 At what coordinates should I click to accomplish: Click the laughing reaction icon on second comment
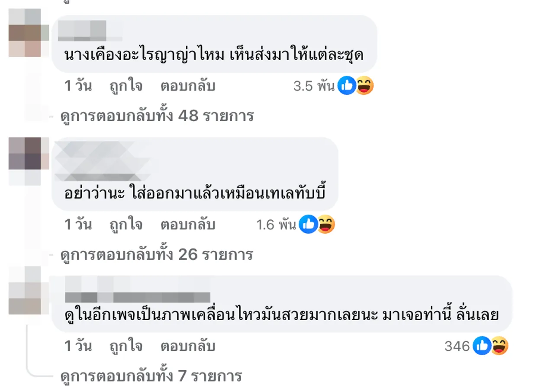(325, 224)
